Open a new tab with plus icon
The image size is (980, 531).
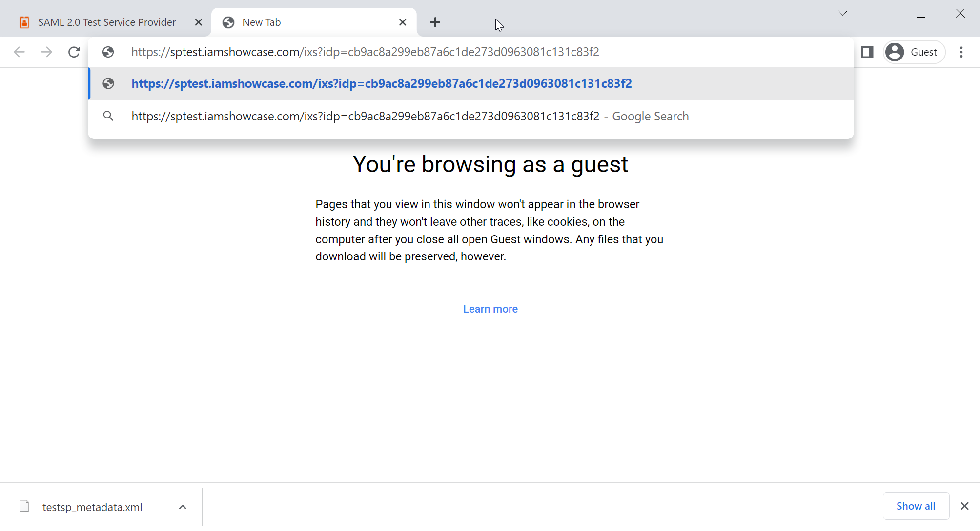435,22
